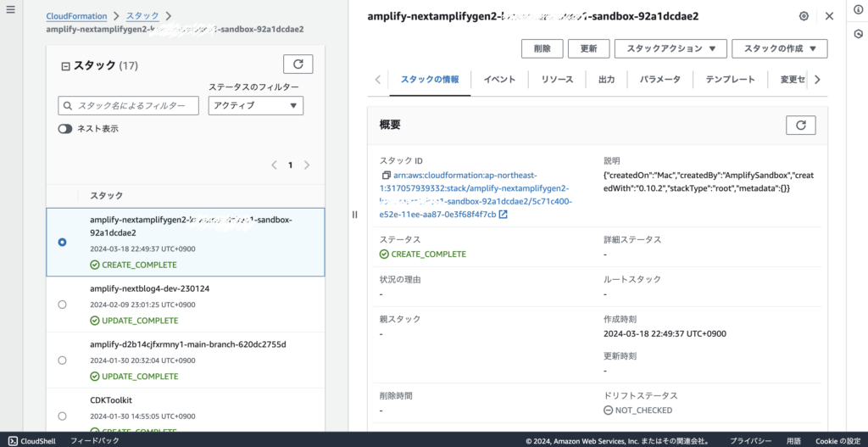Open Cookie の設定 in the footer
This screenshot has width=868, height=447.
(x=837, y=441)
